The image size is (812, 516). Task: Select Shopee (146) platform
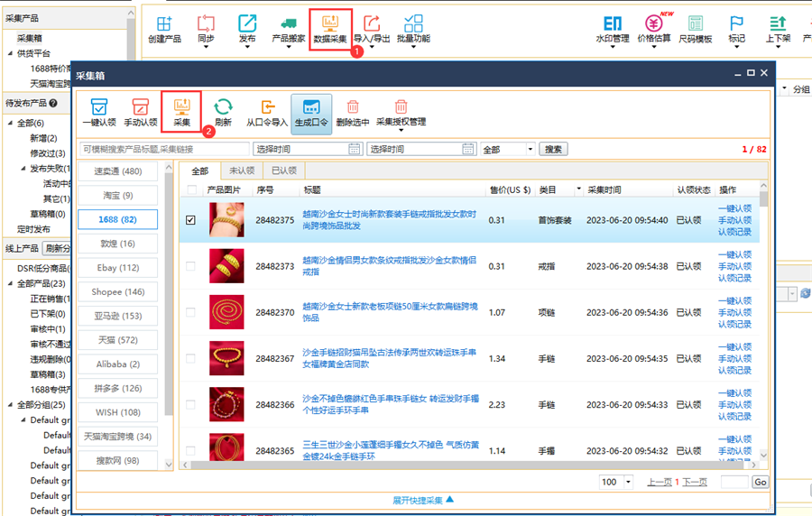point(117,292)
